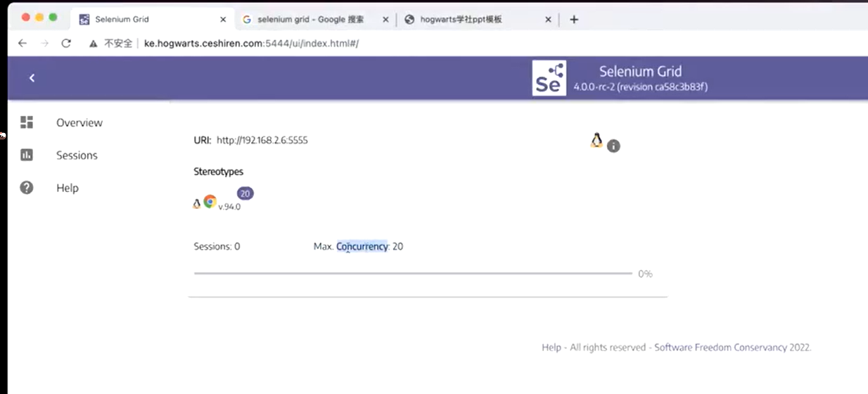
Task: Click the v.94.0 Chrome version label
Action: tap(229, 207)
